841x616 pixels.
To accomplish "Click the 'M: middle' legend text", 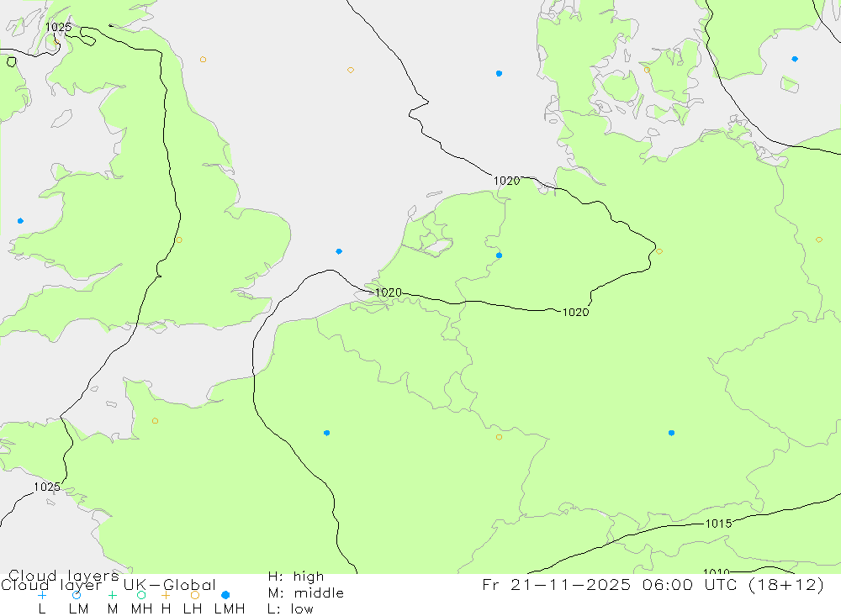I will pos(306,593).
